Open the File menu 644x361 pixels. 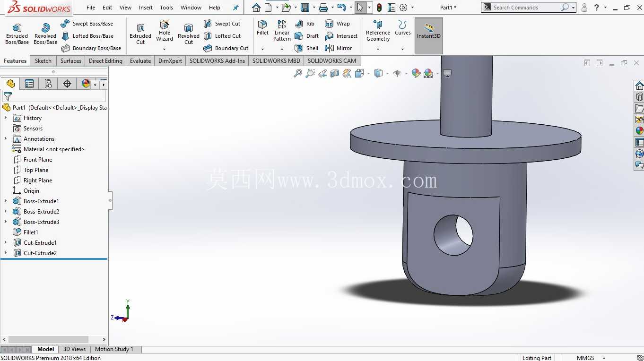(x=91, y=8)
